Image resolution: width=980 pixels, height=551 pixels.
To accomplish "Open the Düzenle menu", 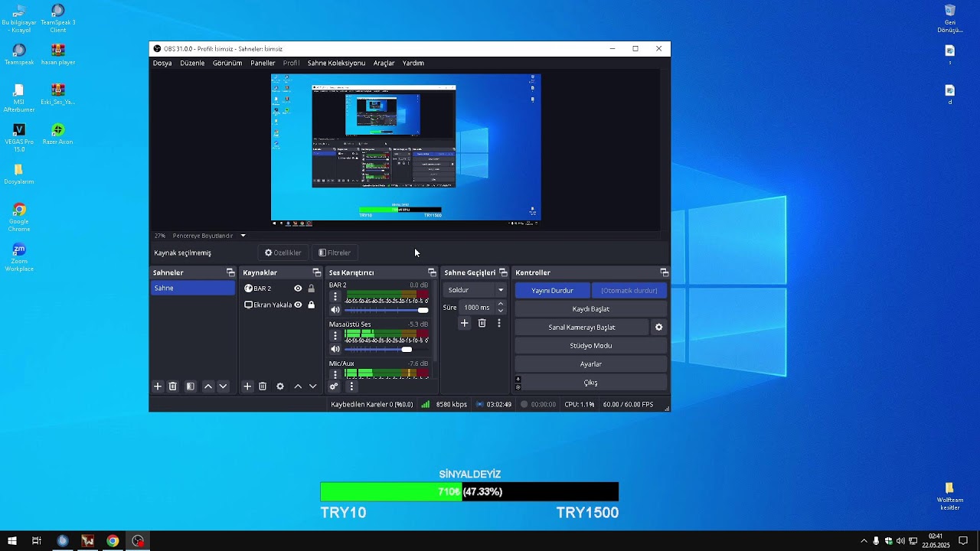I will click(192, 63).
